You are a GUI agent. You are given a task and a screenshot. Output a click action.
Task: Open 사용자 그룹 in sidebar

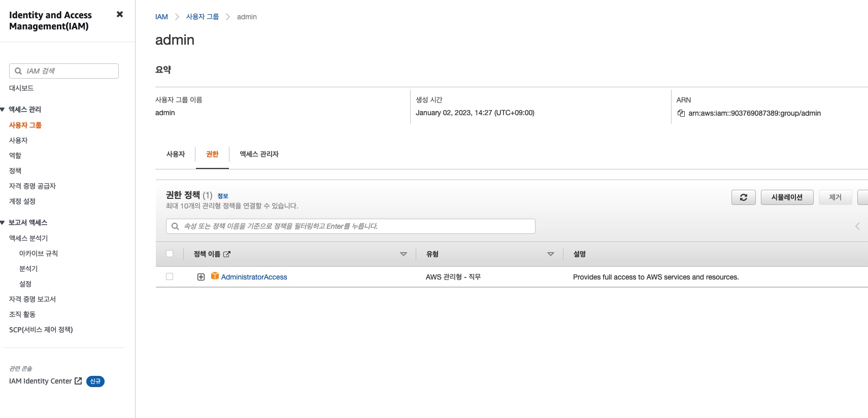25,125
